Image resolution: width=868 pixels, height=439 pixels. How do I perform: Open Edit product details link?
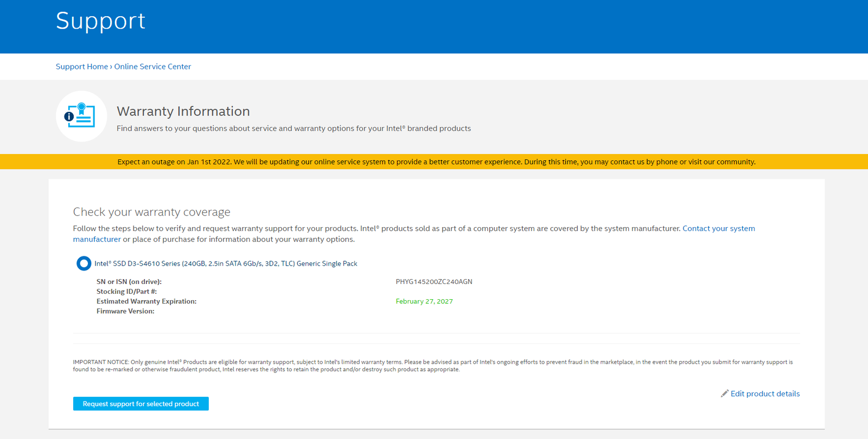pos(765,394)
